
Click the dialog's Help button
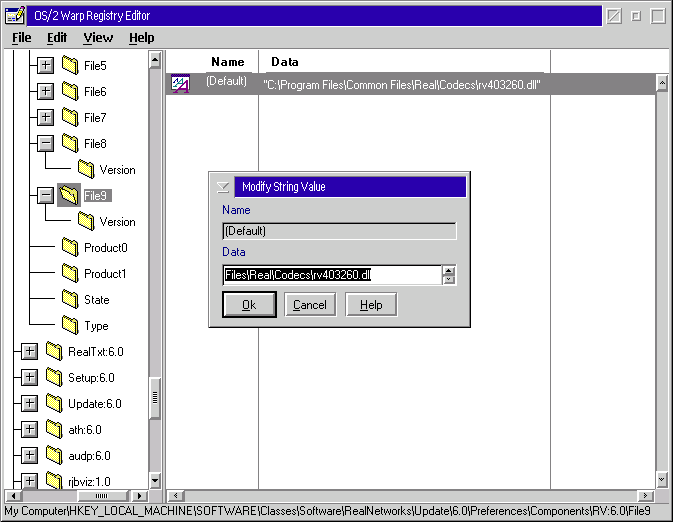371,305
